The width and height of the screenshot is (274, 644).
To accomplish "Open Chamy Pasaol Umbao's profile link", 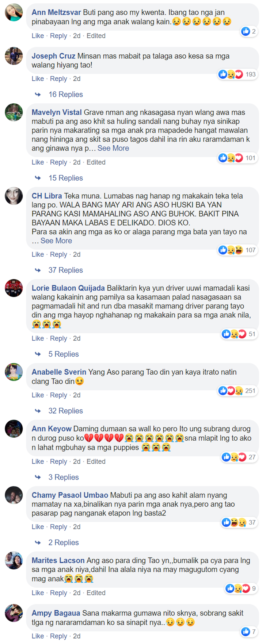I will coord(70,495).
